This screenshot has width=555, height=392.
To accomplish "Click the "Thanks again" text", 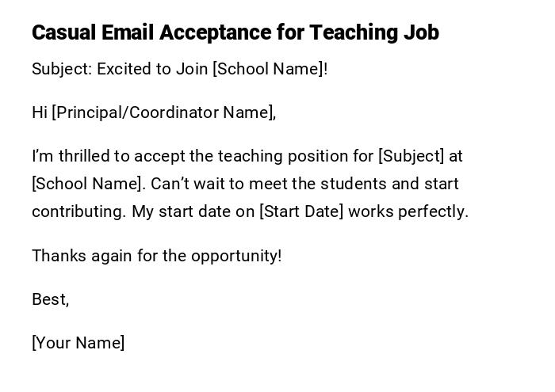I will click(x=71, y=256).
